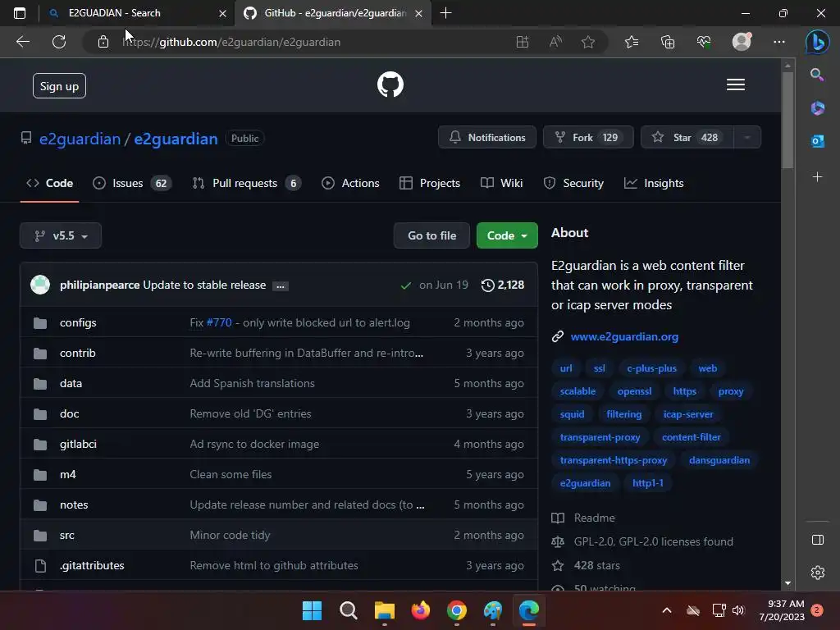Open the taskbar search magnifier
Screen dimensions: 840x630
pos(348,610)
